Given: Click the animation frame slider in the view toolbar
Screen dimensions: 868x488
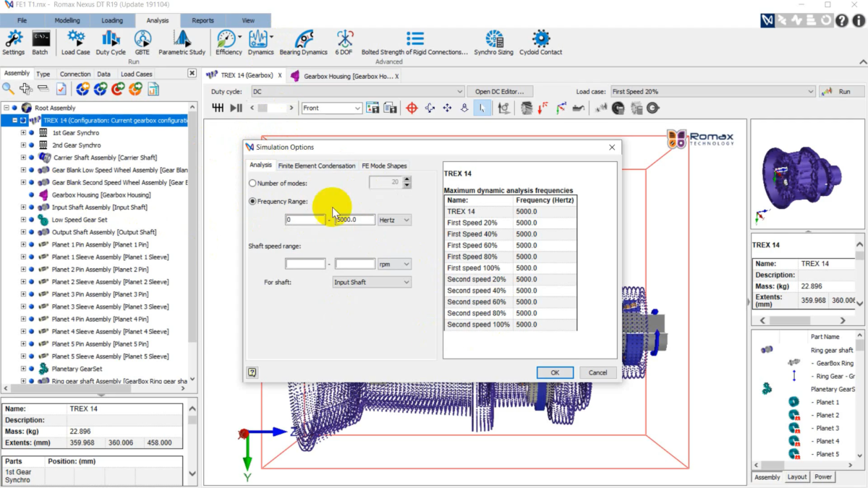Looking at the screenshot, I should point(273,108).
